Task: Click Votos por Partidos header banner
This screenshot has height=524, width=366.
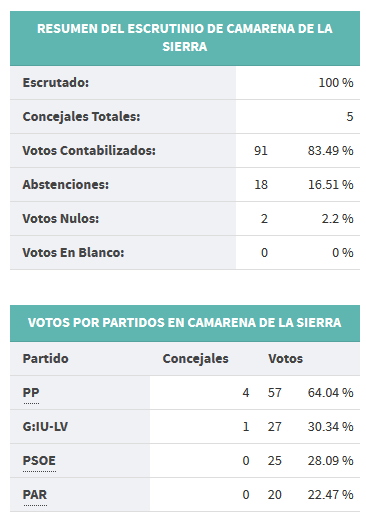Action: [x=185, y=323]
